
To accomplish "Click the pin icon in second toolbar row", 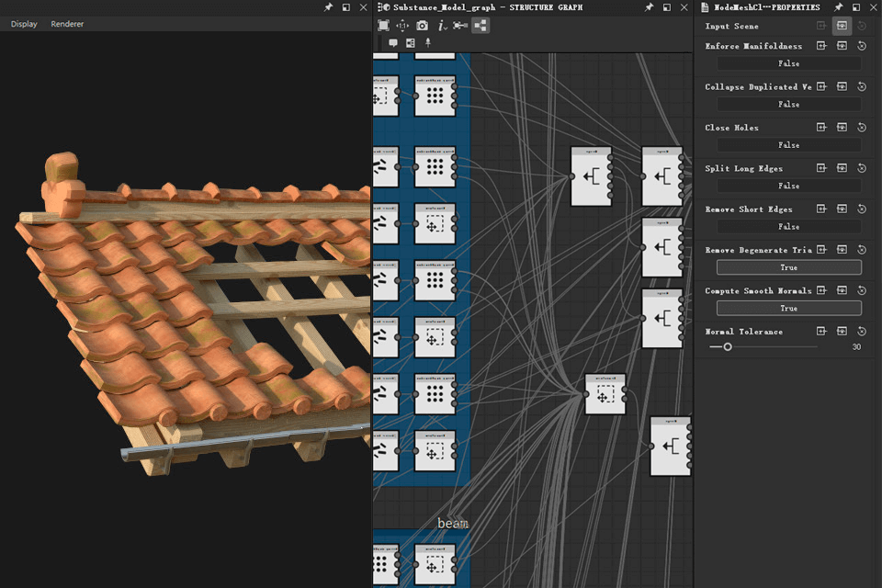I will pyautogui.click(x=427, y=43).
